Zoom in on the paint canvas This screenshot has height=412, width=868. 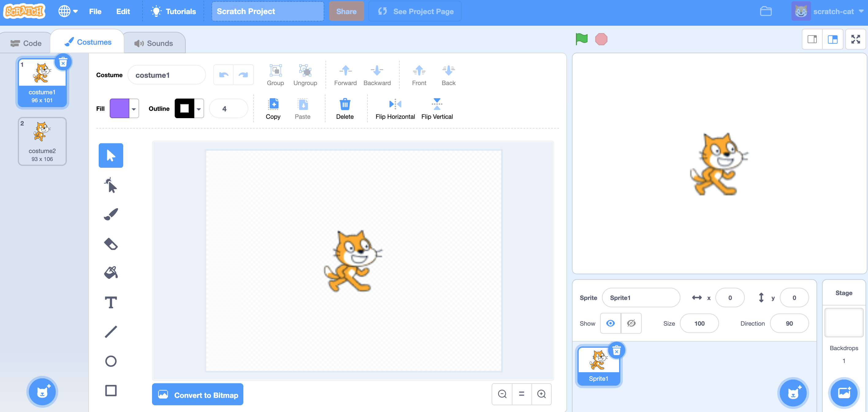click(x=542, y=394)
